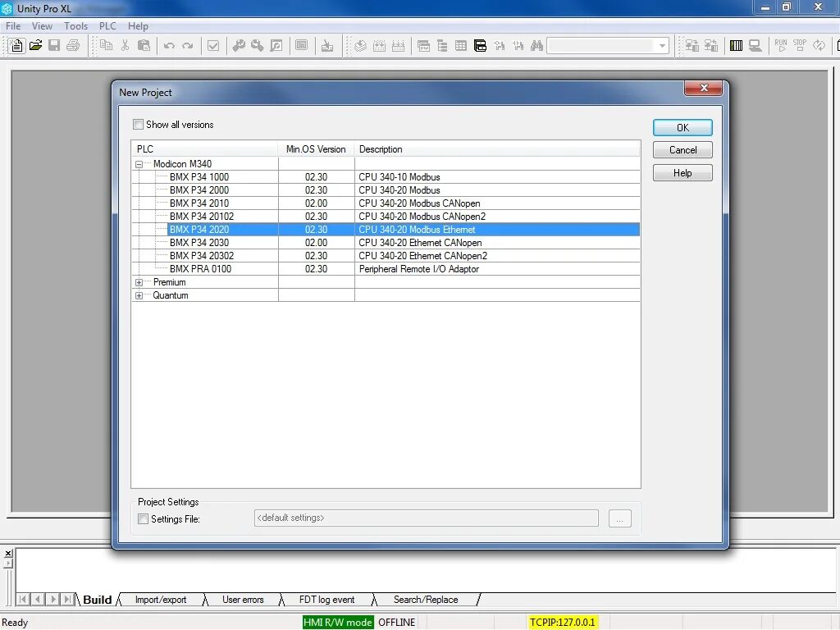Viewport: 840px width, 630px height.
Task: Click the settings file browse ellipsis button
Action: tap(620, 518)
